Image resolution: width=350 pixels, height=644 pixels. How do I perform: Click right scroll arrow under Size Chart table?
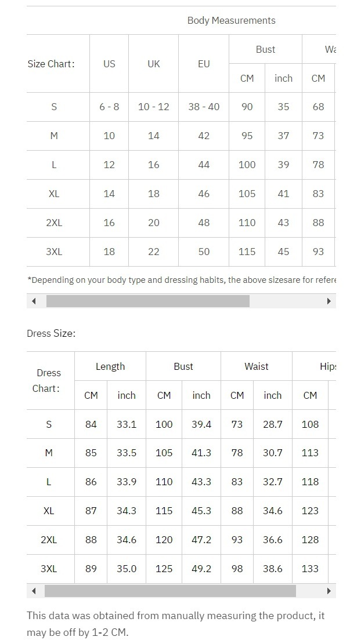(329, 301)
